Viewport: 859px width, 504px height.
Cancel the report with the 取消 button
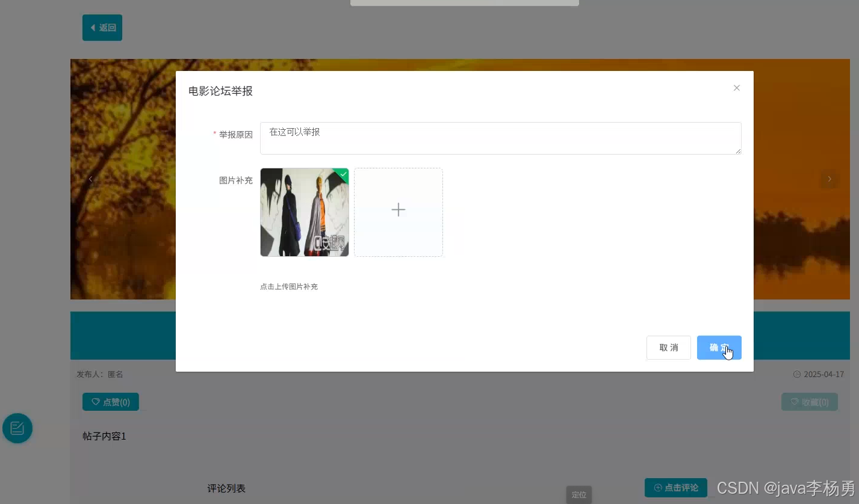tap(668, 348)
